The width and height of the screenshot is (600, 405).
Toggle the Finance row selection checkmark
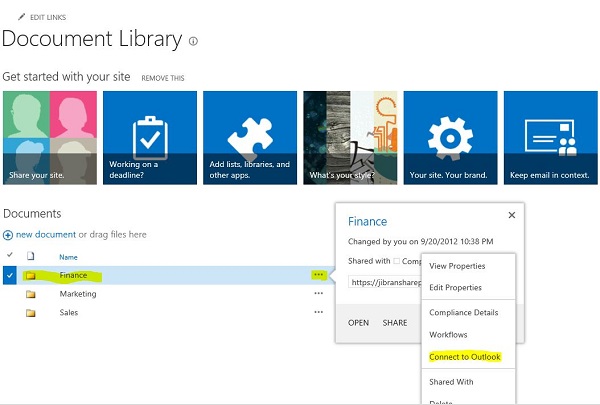point(9,274)
